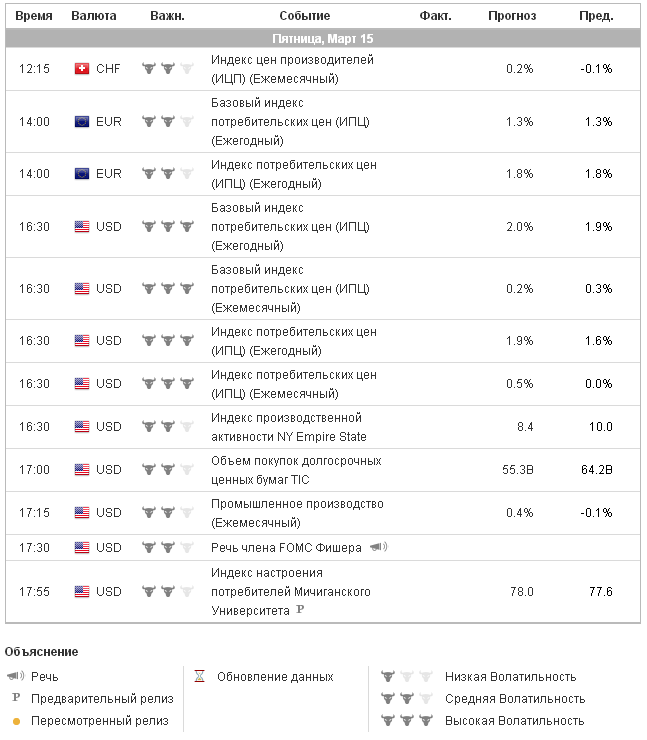
Task: Click the US flag in the 17:00 TIC row
Action: click(82, 470)
